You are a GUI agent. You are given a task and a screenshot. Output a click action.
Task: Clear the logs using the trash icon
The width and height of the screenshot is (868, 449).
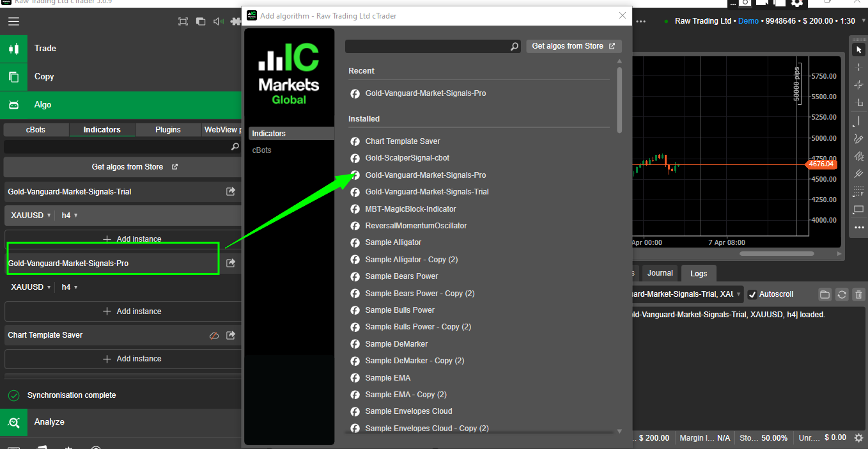coord(858,294)
